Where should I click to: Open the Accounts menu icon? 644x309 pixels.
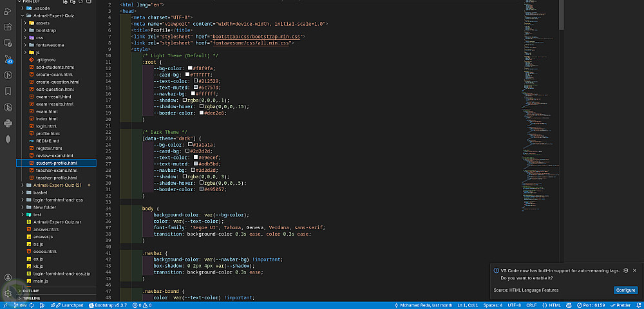click(x=7, y=277)
